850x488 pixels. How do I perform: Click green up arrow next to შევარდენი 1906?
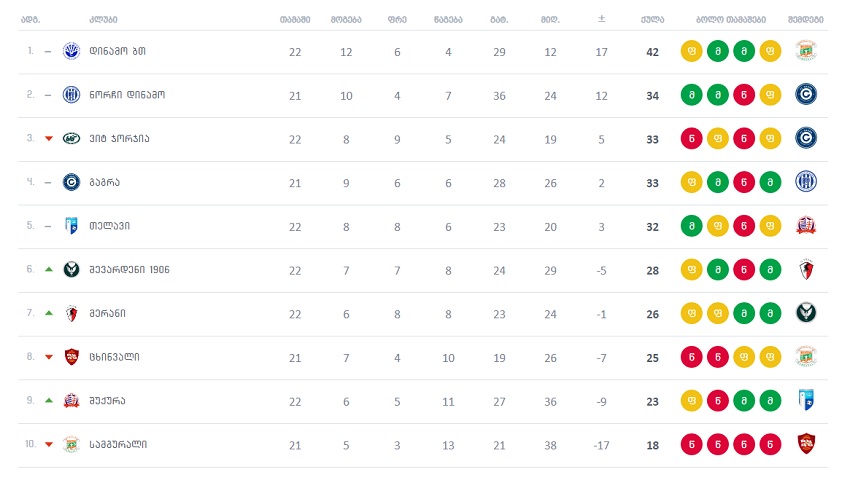point(49,269)
